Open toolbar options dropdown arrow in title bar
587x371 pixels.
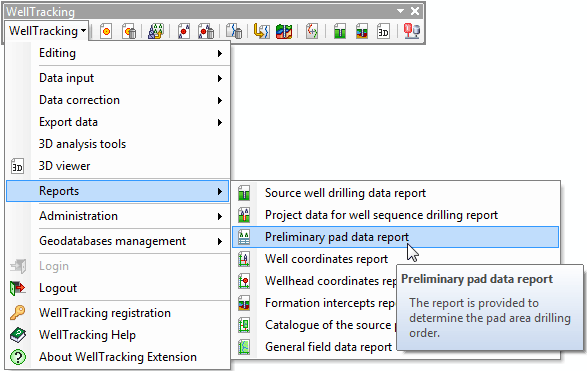pyautogui.click(x=401, y=11)
